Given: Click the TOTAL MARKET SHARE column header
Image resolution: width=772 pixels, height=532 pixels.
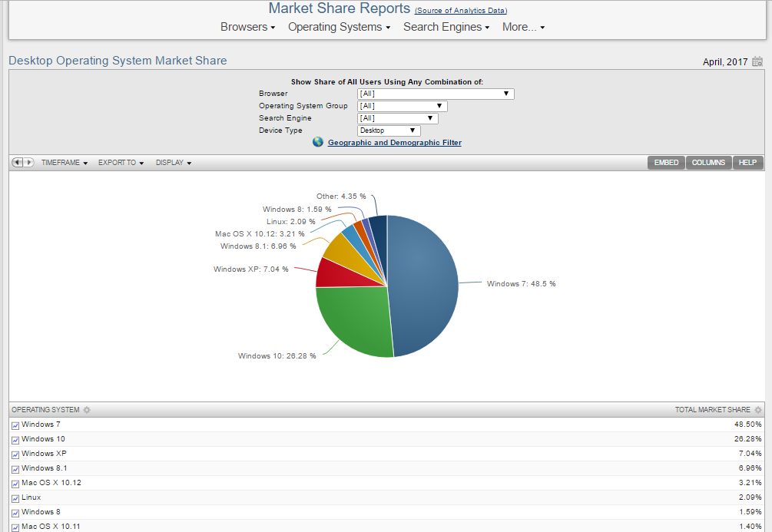Looking at the screenshot, I should tap(712, 410).
